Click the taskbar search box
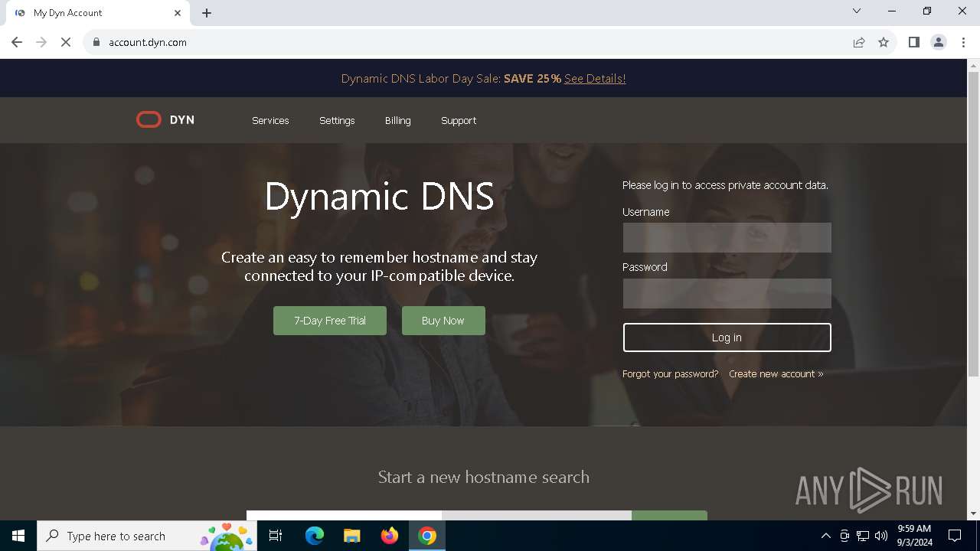980x551 pixels. [147, 536]
